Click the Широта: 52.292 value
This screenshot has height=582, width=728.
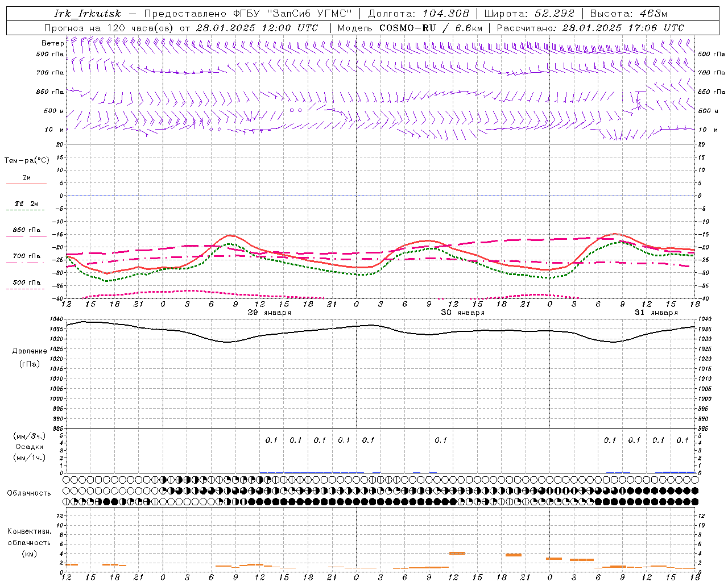click(530, 14)
